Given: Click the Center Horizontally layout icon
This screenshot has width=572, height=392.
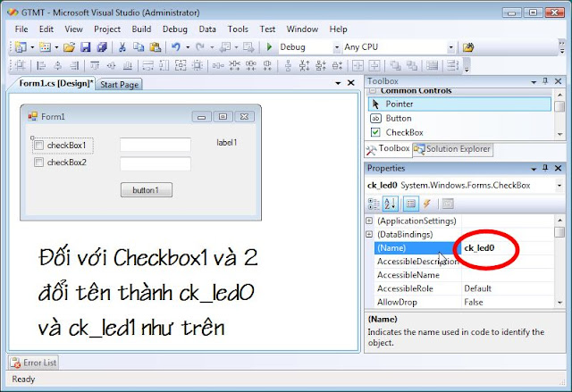Looking at the screenshot, I should 357,65.
